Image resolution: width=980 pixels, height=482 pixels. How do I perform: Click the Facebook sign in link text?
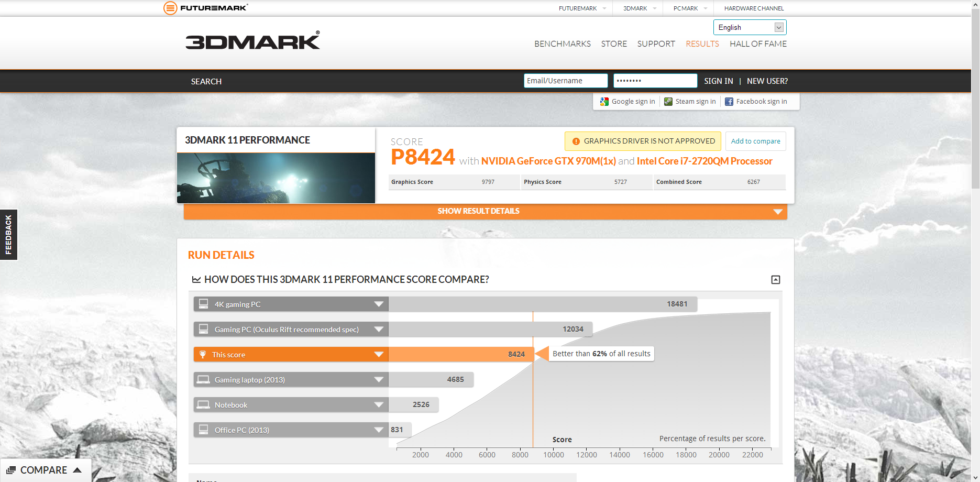(762, 102)
